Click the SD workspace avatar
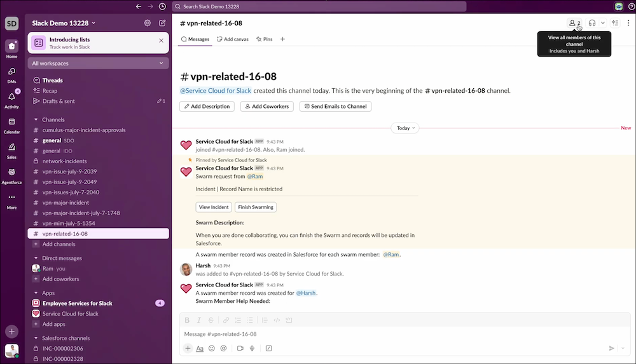The width and height of the screenshot is (636, 364). (x=11, y=24)
